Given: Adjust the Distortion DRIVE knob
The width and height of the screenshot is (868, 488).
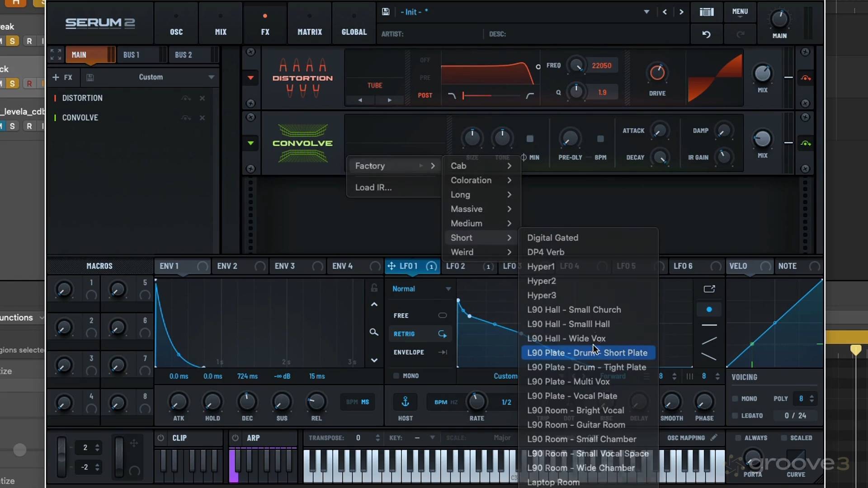Looking at the screenshot, I should 657,73.
